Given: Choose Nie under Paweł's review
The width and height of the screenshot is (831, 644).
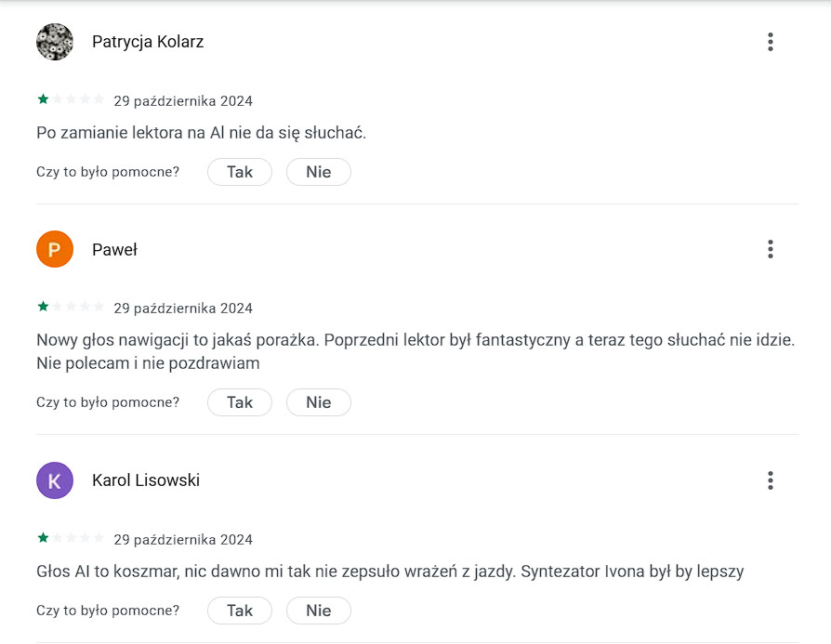Looking at the screenshot, I should click(319, 402).
